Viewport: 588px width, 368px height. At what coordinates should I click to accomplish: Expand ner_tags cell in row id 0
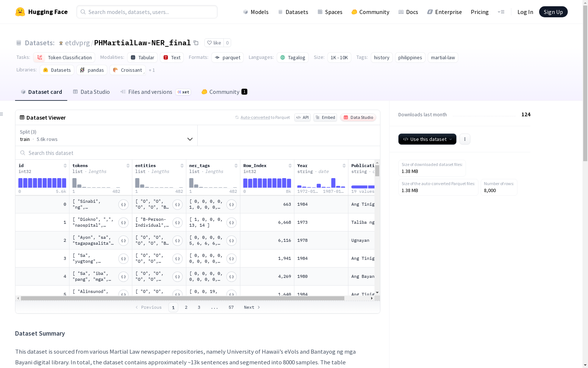[x=232, y=205]
